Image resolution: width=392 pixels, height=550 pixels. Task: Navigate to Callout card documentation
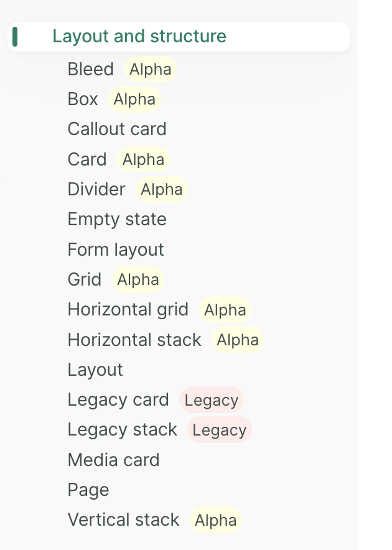(x=117, y=129)
